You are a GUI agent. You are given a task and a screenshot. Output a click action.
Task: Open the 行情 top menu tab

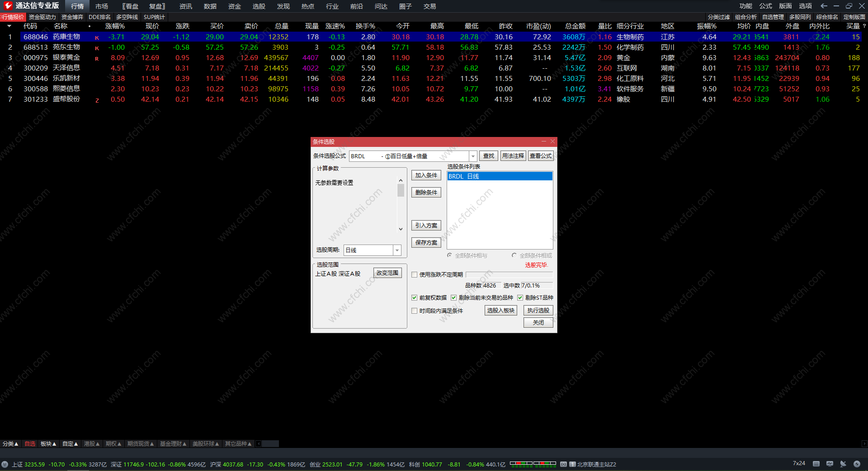[x=77, y=6]
